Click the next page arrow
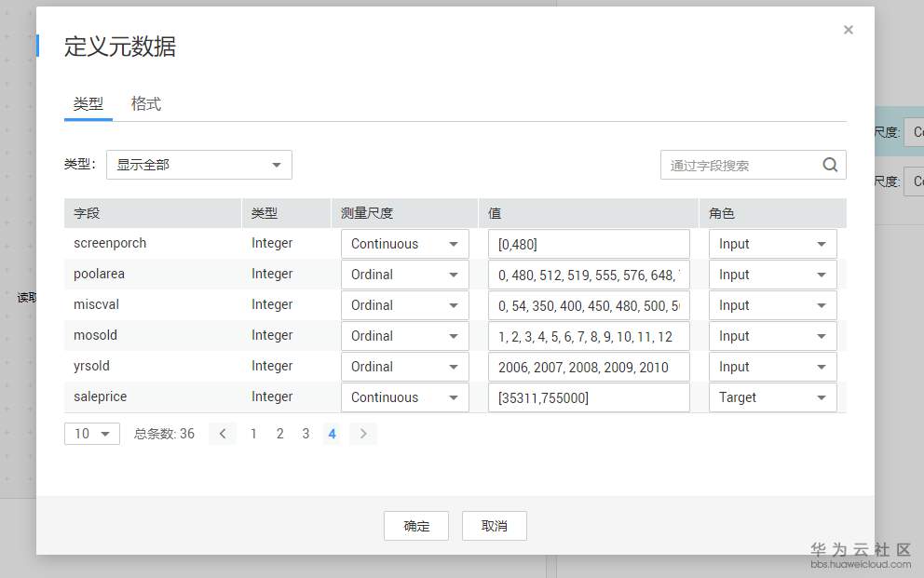Viewport: 924px width, 578px height. [x=363, y=434]
